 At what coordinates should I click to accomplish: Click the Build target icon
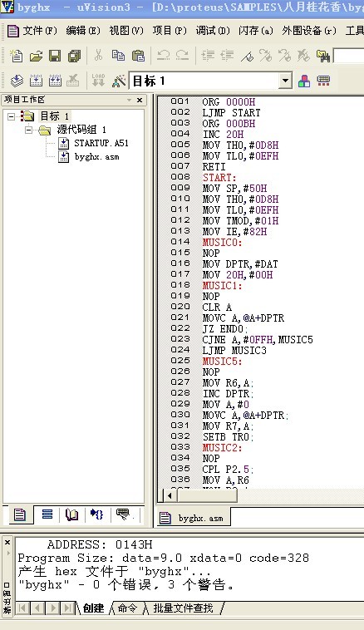point(36,81)
